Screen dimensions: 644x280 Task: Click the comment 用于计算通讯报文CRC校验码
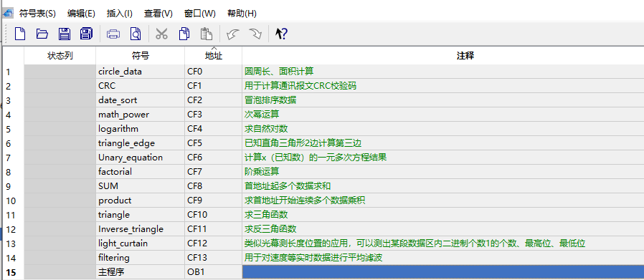pos(300,86)
